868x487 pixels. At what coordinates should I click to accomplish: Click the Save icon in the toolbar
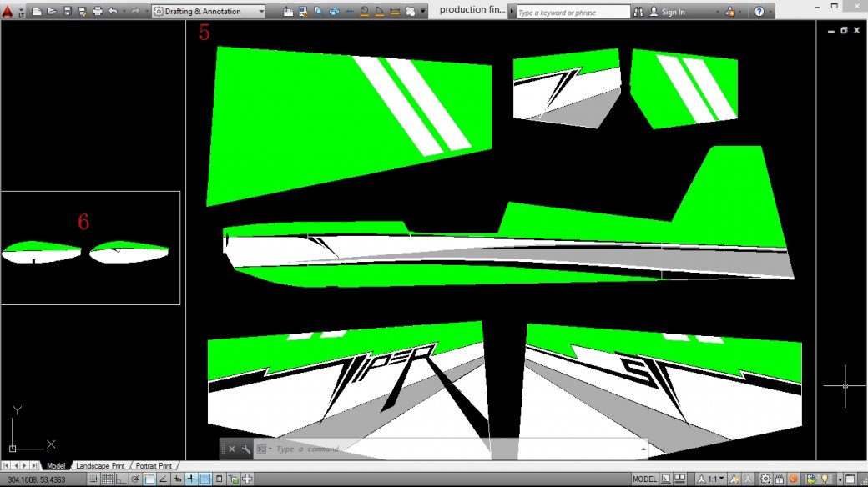coord(68,12)
